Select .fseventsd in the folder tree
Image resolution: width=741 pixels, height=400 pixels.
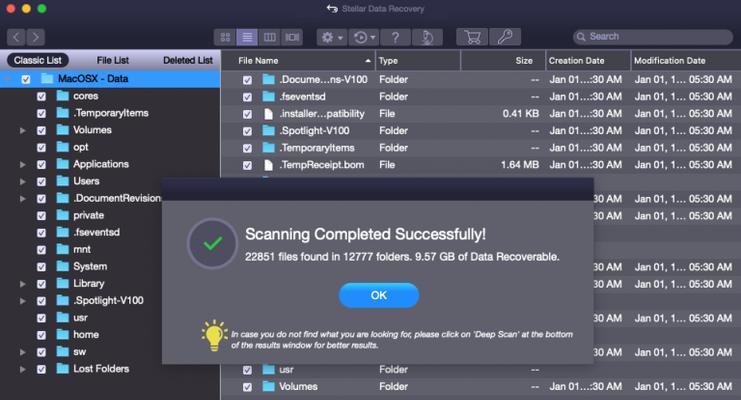96,232
